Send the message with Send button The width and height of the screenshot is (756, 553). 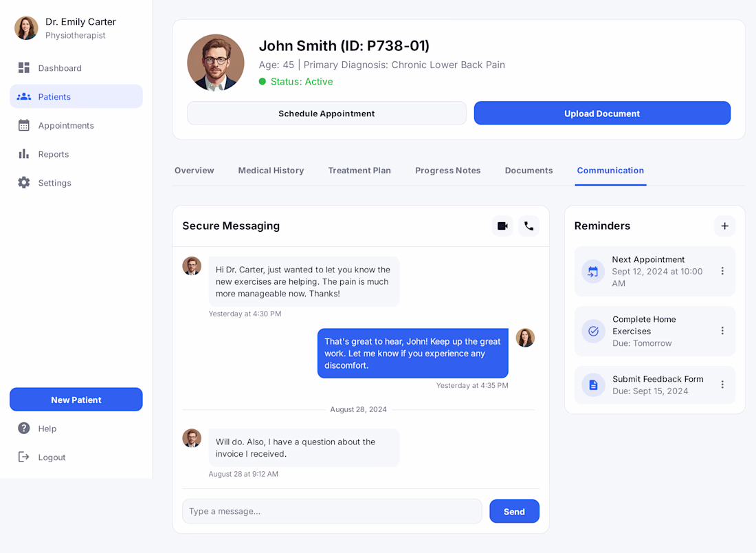point(514,512)
